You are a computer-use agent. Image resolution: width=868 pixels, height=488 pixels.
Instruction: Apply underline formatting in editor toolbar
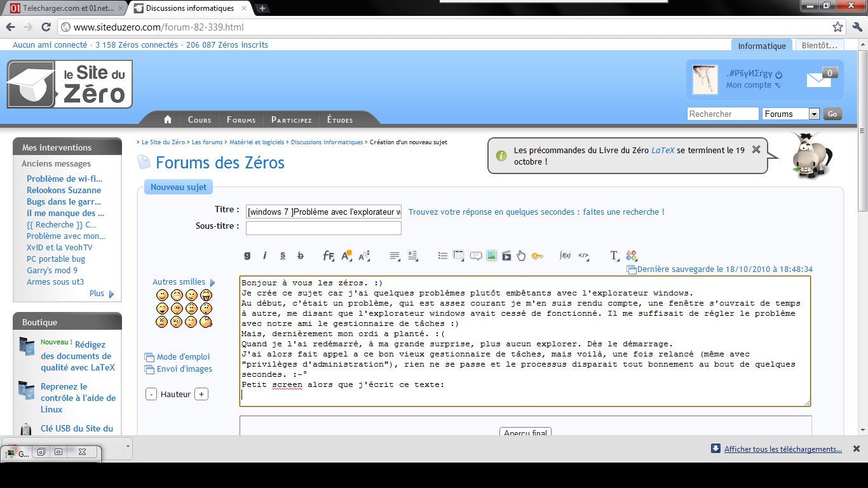click(283, 255)
